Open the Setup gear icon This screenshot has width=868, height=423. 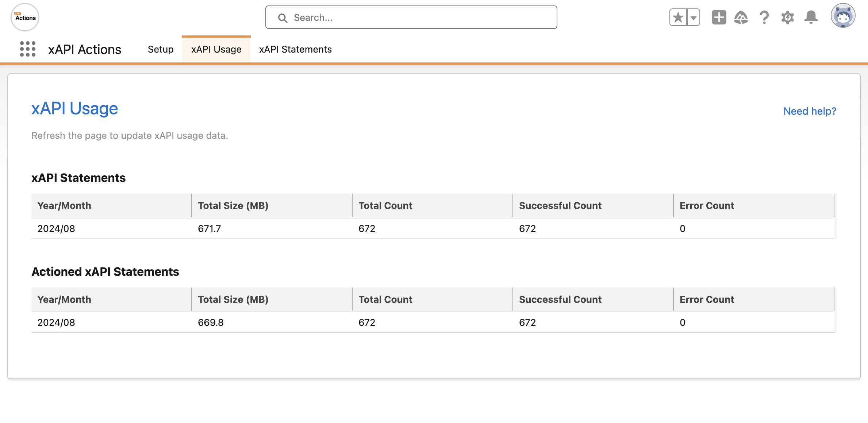(787, 18)
